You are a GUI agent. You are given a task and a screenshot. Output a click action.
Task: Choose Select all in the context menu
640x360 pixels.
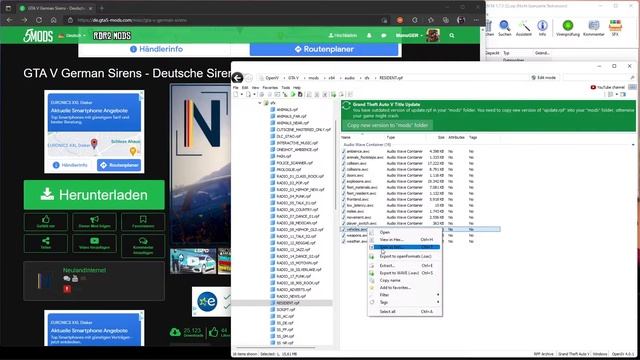pyautogui.click(x=405, y=311)
